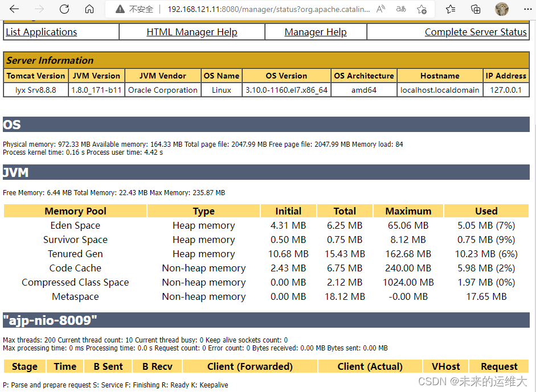Reload the page with refresh icon

tap(64, 9)
